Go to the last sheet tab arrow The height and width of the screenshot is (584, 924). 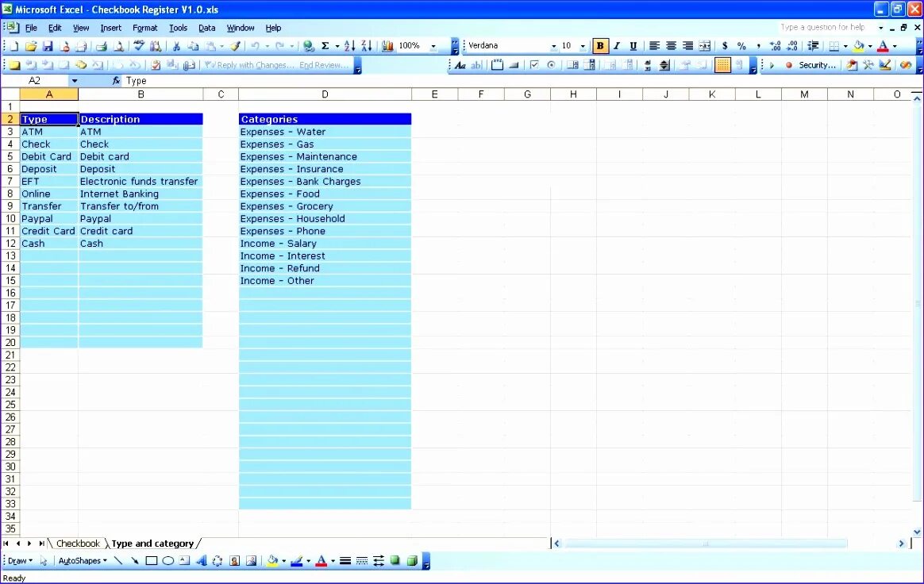pos(42,544)
